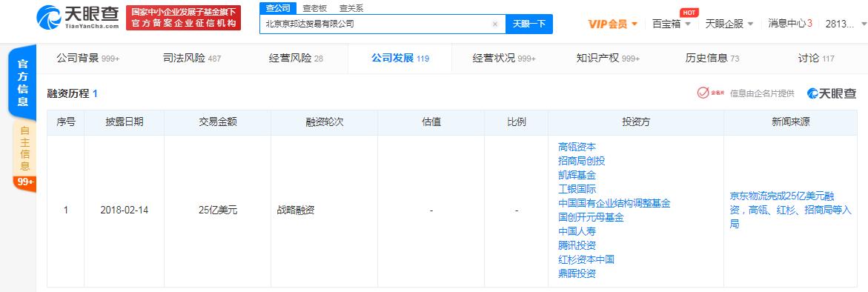Switch to 公司发展 tab
Image resolution: width=868 pixels, height=292 pixels.
point(400,58)
